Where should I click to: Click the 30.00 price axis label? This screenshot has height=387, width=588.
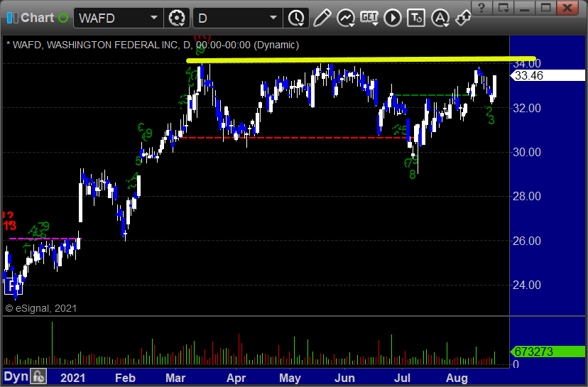point(526,152)
